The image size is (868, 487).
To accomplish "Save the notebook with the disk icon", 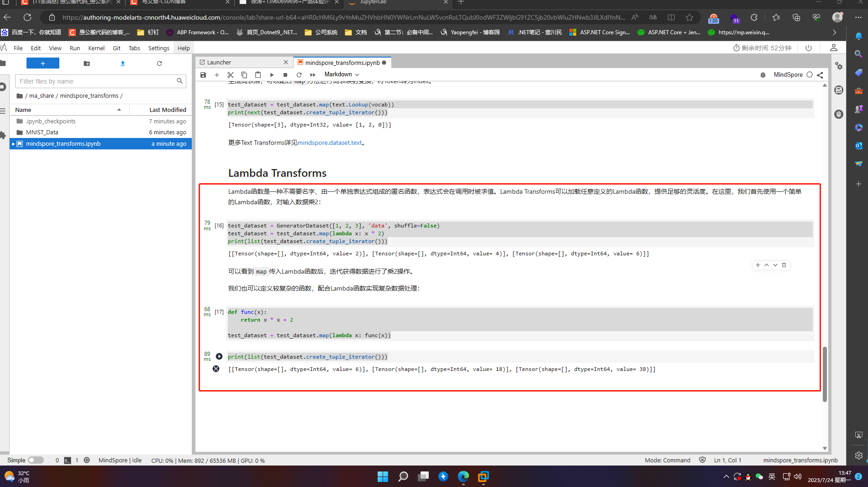I will coord(203,75).
